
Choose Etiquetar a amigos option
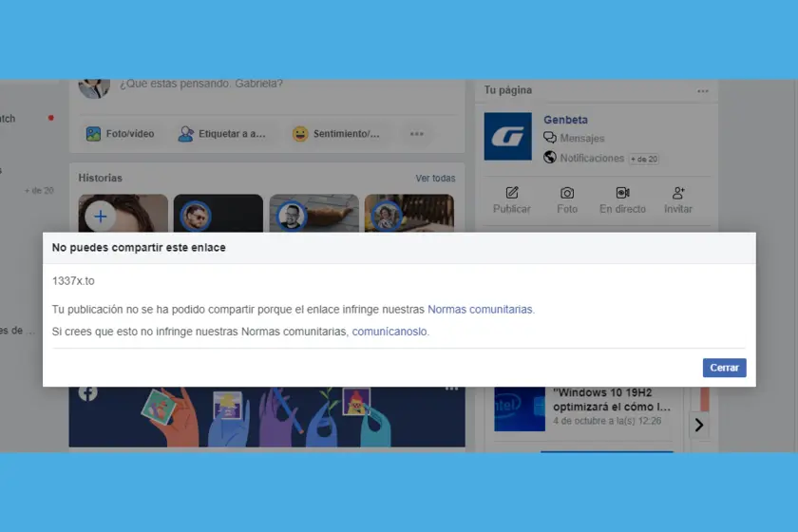coord(222,134)
